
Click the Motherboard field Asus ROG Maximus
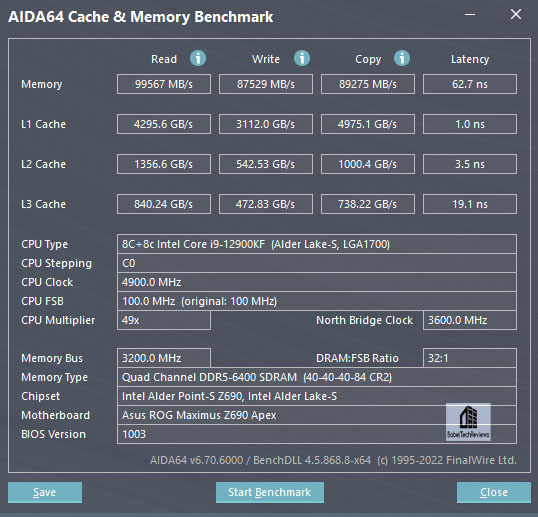[x=317, y=415]
